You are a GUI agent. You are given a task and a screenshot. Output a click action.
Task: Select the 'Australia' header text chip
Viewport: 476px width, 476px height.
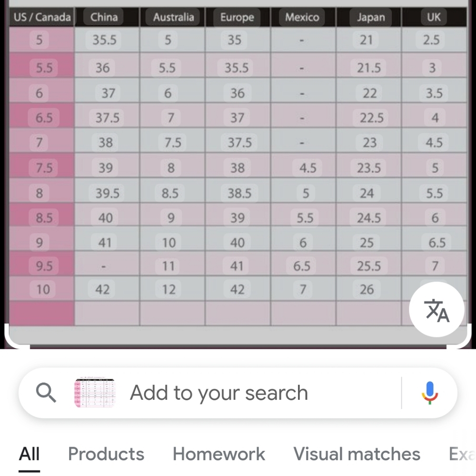[x=173, y=18]
